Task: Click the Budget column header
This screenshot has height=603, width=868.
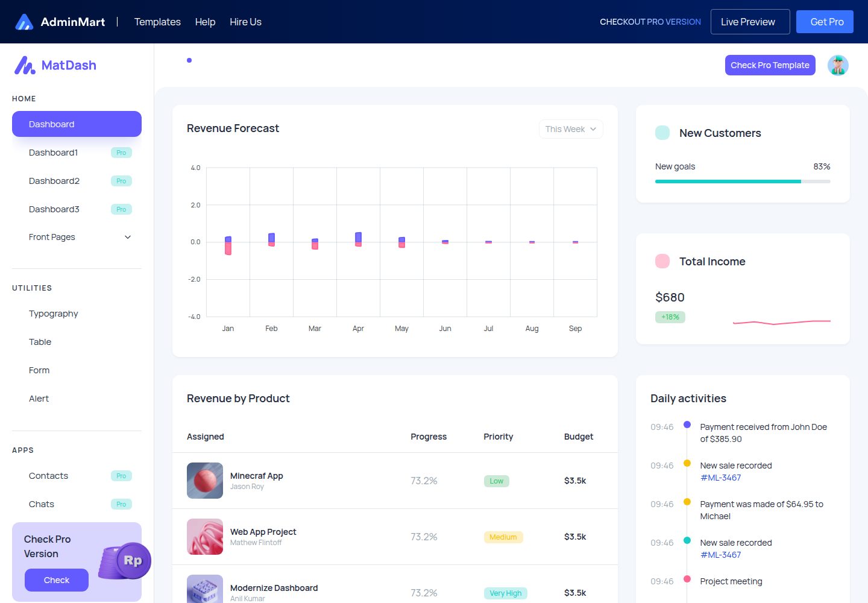Action: pyautogui.click(x=579, y=437)
